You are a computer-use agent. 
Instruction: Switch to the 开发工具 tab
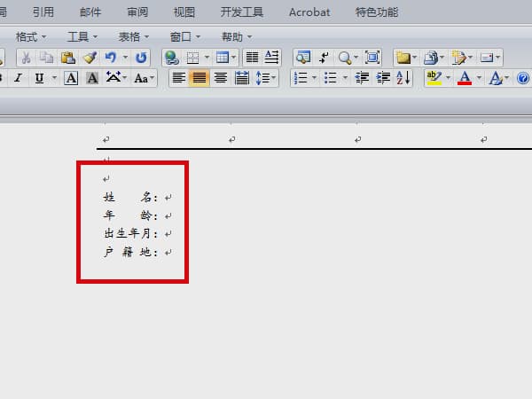tap(241, 12)
